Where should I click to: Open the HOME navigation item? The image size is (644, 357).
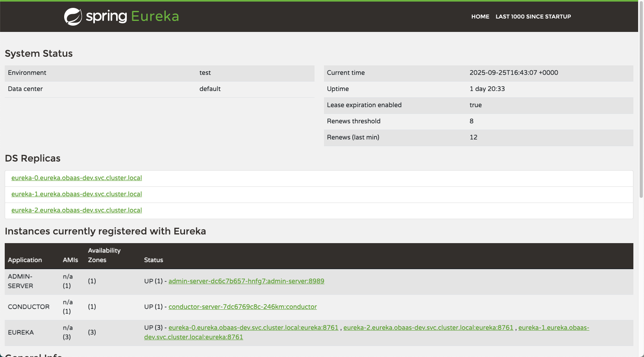click(480, 17)
